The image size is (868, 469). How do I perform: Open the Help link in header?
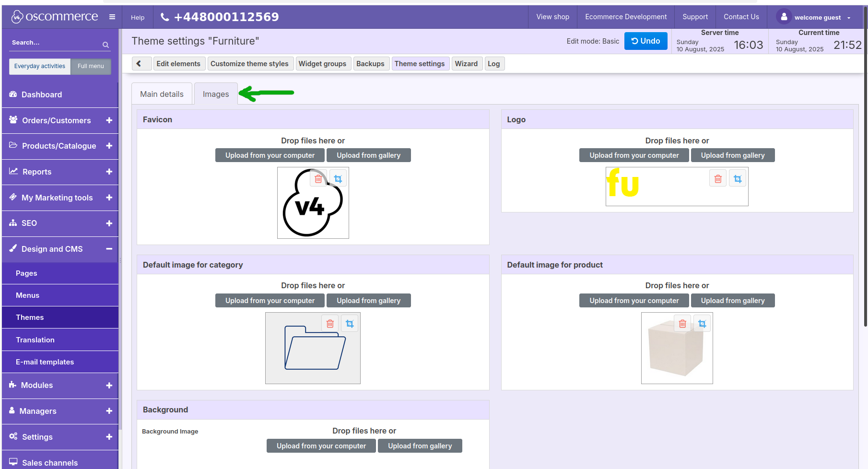(138, 17)
